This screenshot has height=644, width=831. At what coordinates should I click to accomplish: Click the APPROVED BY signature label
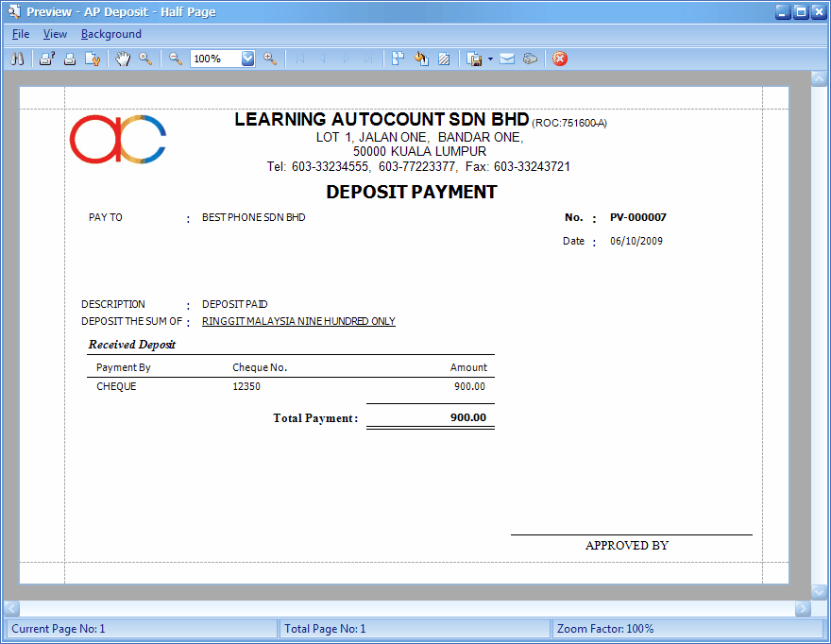click(627, 546)
